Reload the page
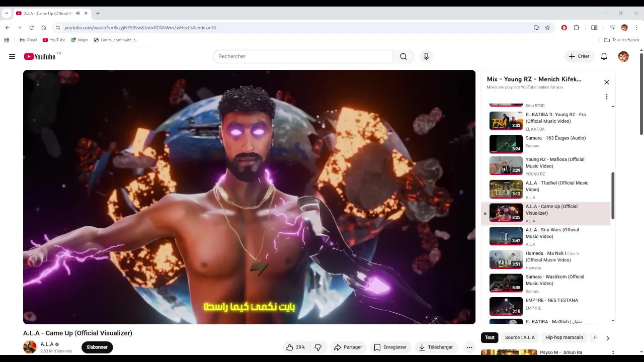 coord(32,28)
